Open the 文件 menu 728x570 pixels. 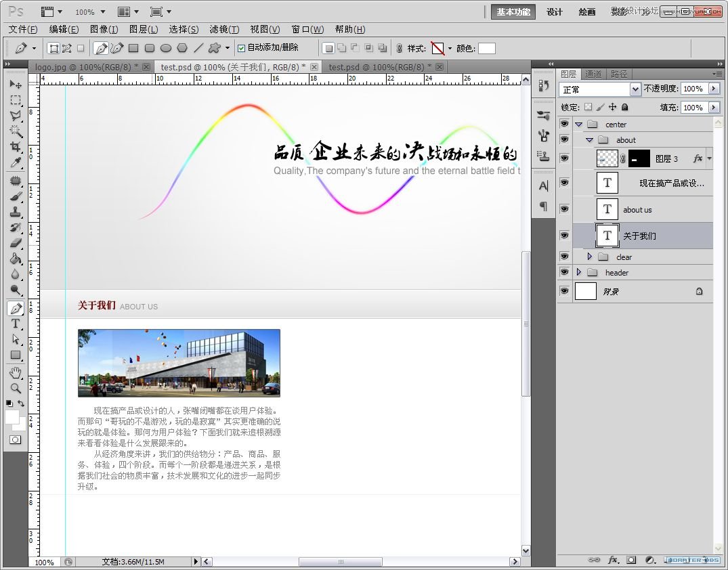(x=22, y=29)
